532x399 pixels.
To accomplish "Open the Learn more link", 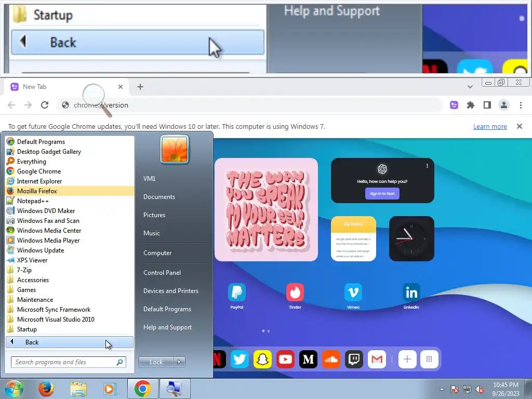I will (x=490, y=127).
